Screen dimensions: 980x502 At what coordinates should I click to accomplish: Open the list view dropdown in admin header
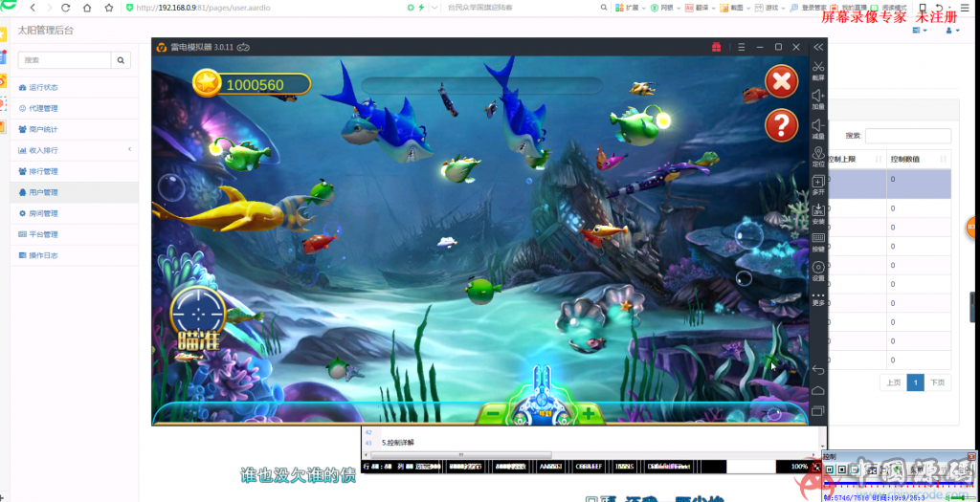coord(920,31)
